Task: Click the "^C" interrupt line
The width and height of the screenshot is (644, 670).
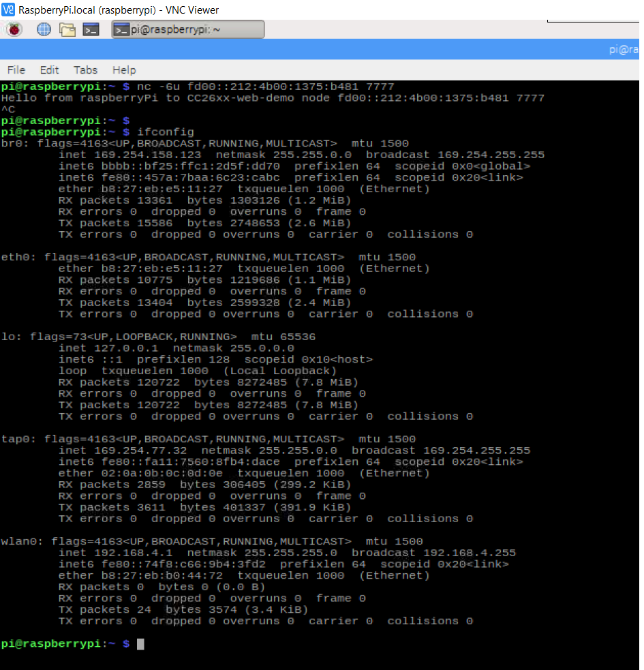Action: pyautogui.click(x=8, y=109)
